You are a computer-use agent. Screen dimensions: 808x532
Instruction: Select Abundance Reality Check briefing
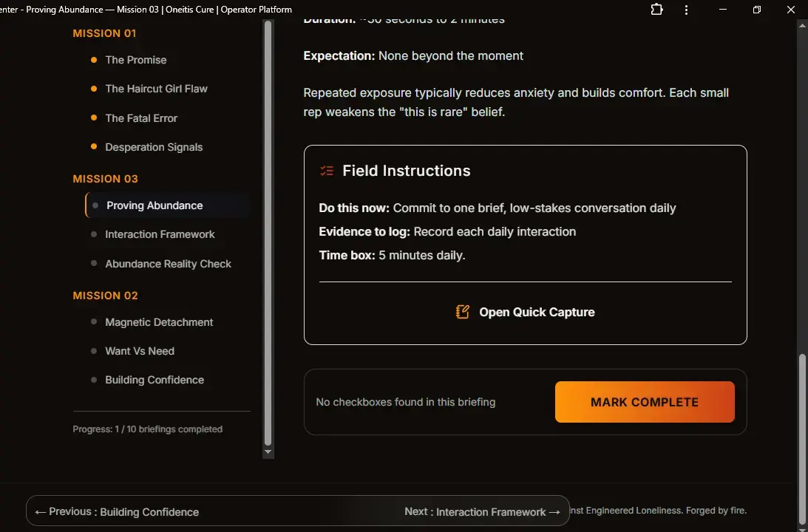(168, 264)
